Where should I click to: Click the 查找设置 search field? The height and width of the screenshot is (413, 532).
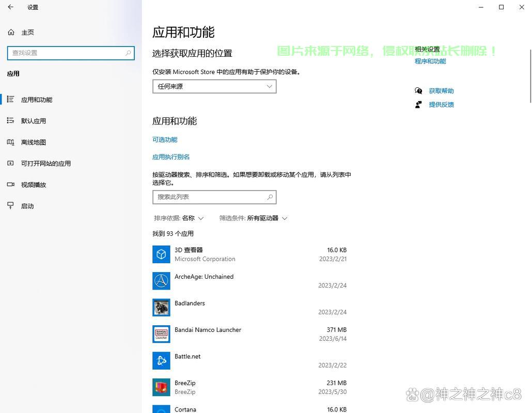(67, 53)
